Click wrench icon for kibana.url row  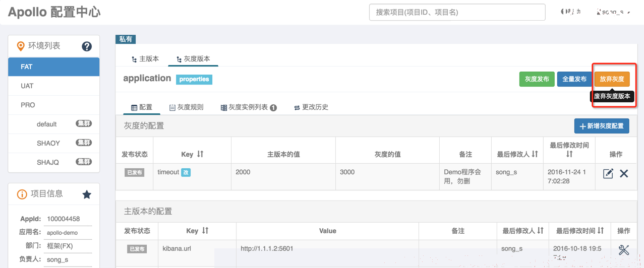[x=624, y=249]
